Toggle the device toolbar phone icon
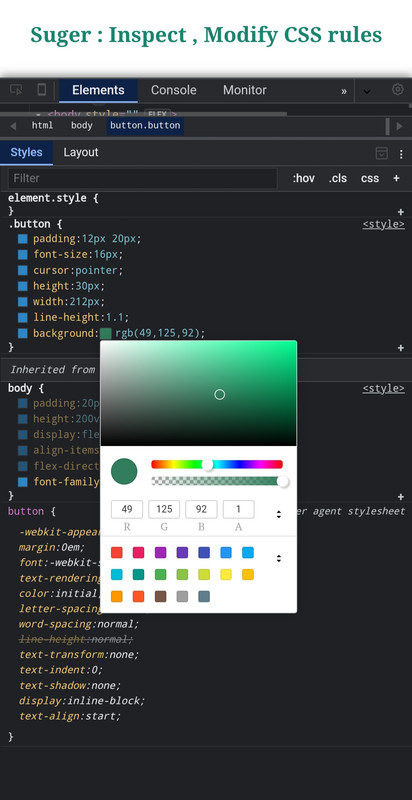Viewport: 412px width, 800px height. 42,90
